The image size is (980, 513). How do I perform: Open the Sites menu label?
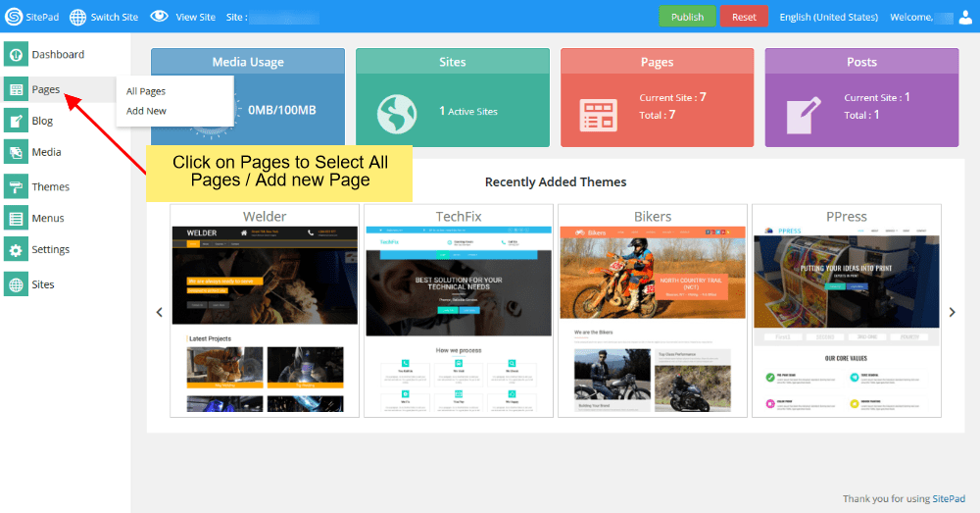[42, 284]
